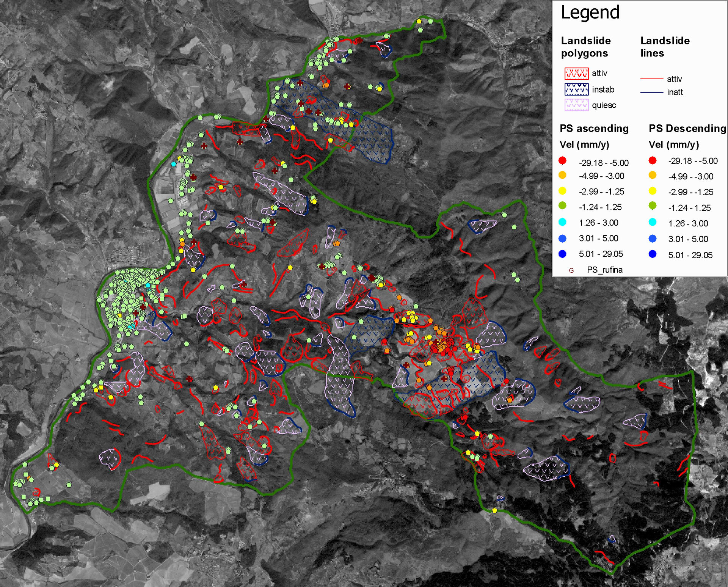Click the 'Landslide lines' heading
Viewport: 728px width, 587px height.
pyautogui.click(x=665, y=47)
